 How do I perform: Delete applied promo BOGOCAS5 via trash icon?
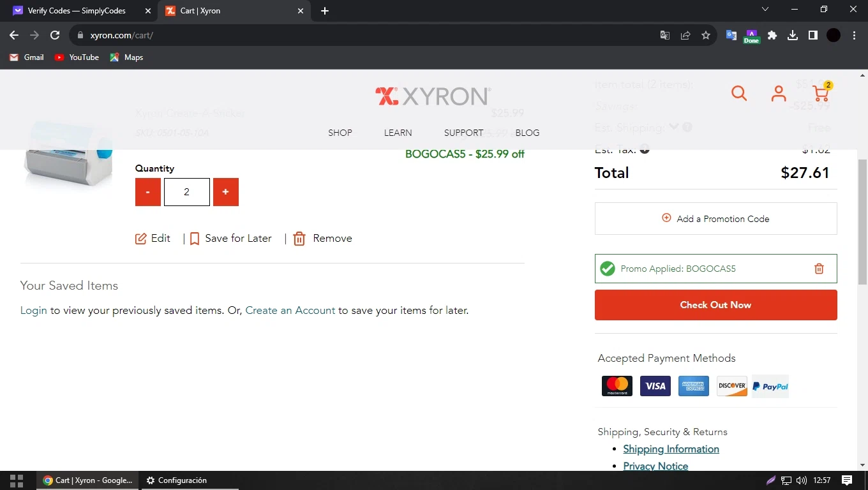pyautogui.click(x=819, y=269)
